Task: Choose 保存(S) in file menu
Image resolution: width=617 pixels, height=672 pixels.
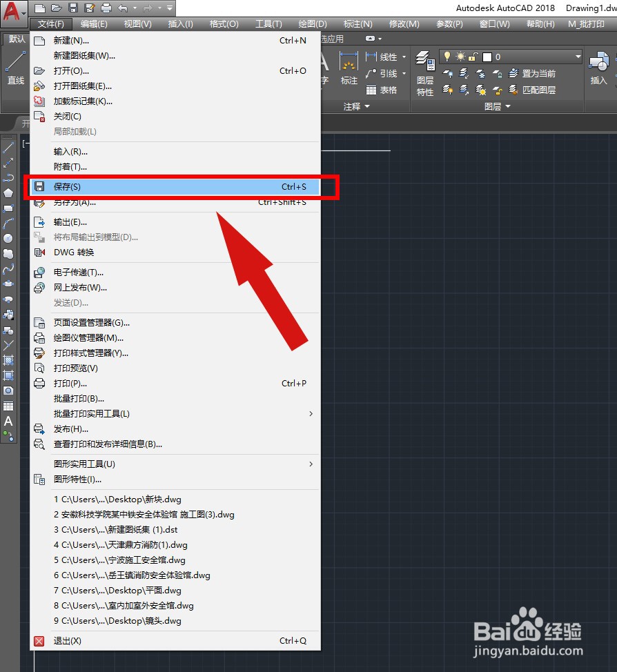Action: 175,187
